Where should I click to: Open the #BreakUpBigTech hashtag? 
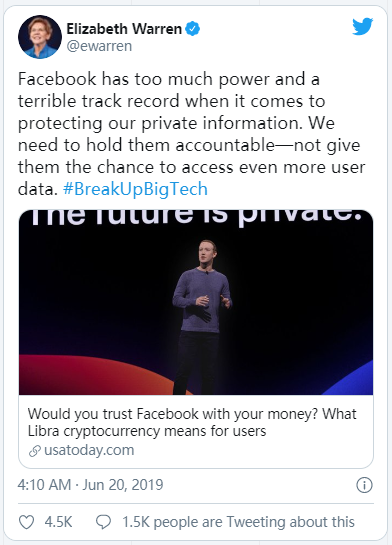point(135,189)
